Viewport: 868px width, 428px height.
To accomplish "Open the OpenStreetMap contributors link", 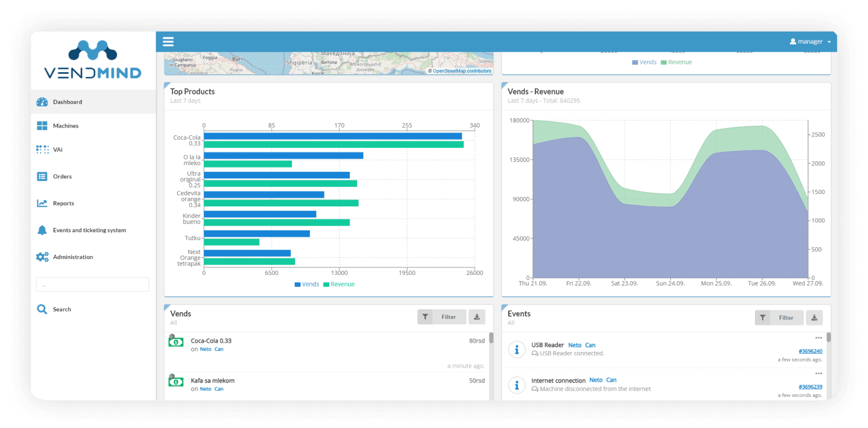I will (x=462, y=71).
